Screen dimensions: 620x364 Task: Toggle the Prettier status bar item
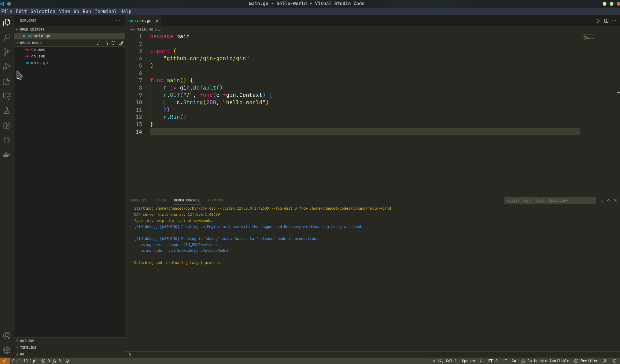586,361
